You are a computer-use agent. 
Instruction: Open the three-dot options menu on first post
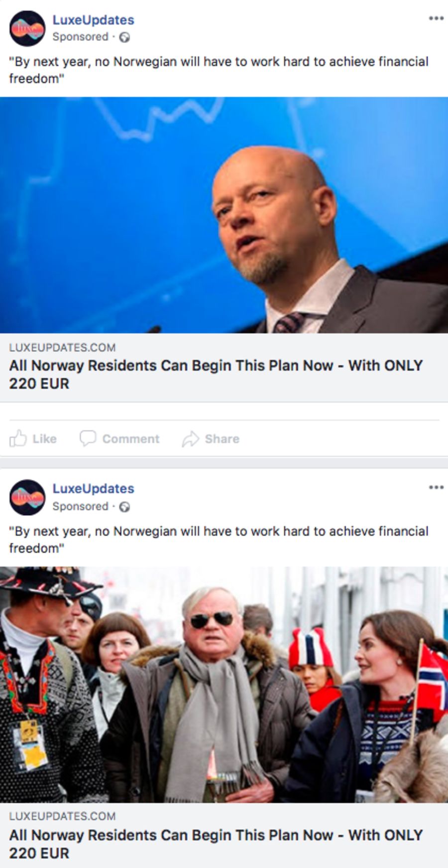436,18
